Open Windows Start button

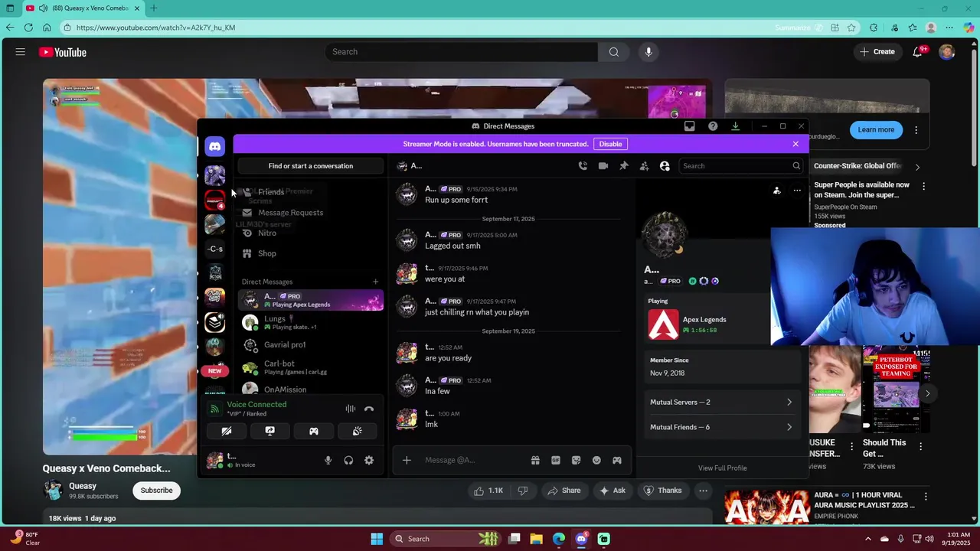pos(377,539)
